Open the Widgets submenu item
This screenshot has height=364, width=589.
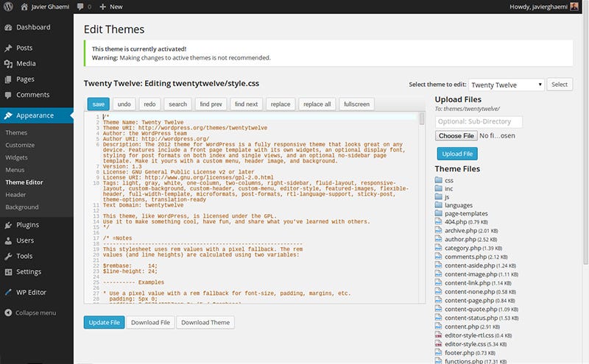click(16, 157)
